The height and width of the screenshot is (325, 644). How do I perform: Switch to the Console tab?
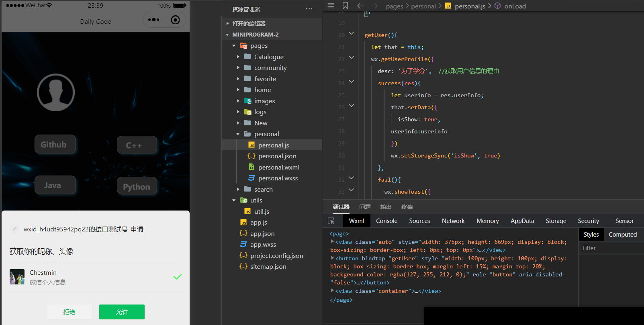point(386,221)
